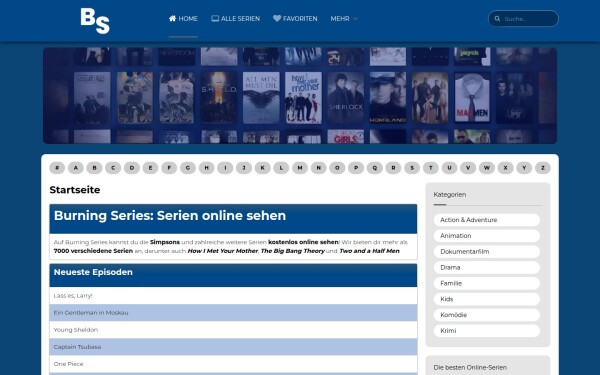Open the One Piece episode link
This screenshot has height=375, width=600.
point(68,364)
